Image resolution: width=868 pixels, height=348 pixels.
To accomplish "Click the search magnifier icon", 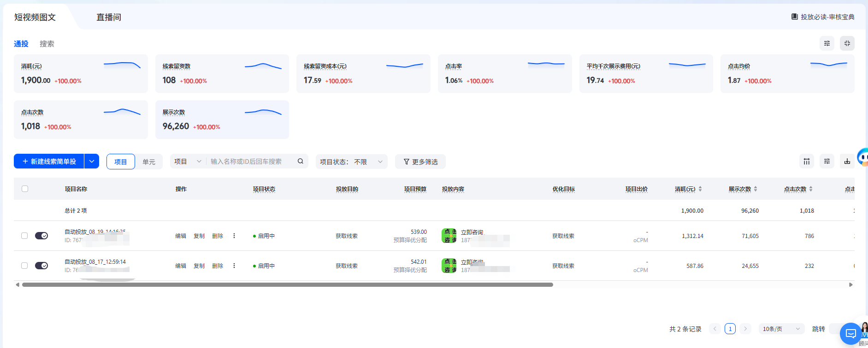I will point(301,161).
